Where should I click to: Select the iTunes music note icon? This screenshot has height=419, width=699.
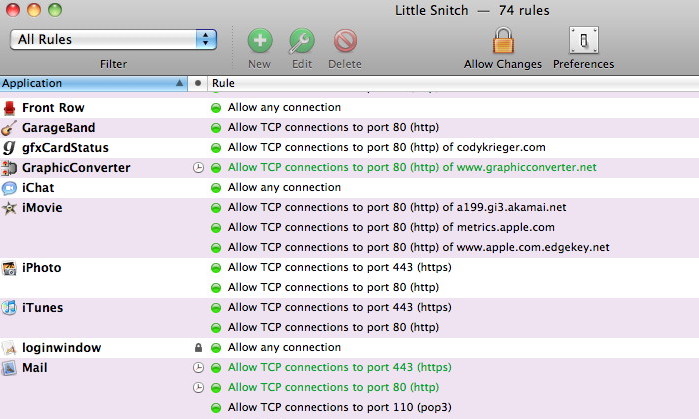(9, 308)
